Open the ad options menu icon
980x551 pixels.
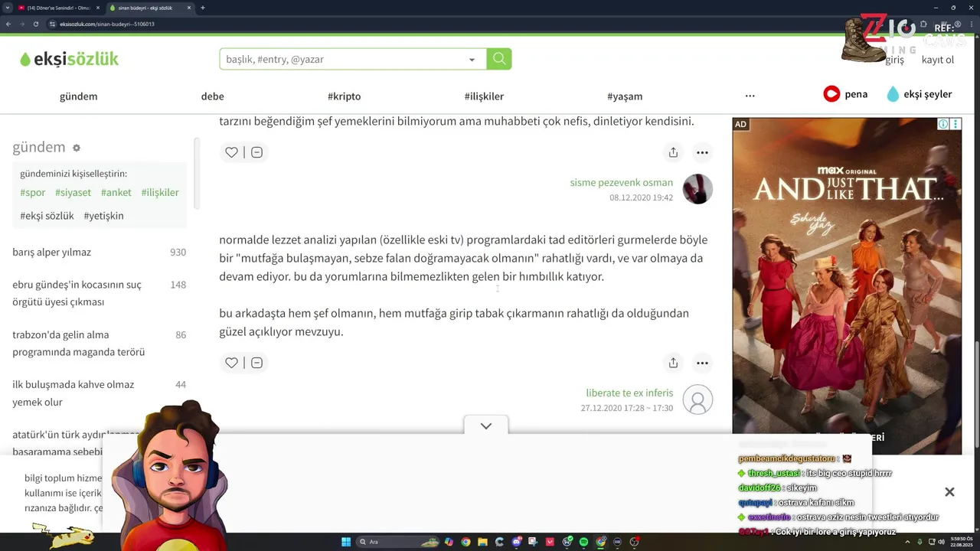[x=955, y=124]
